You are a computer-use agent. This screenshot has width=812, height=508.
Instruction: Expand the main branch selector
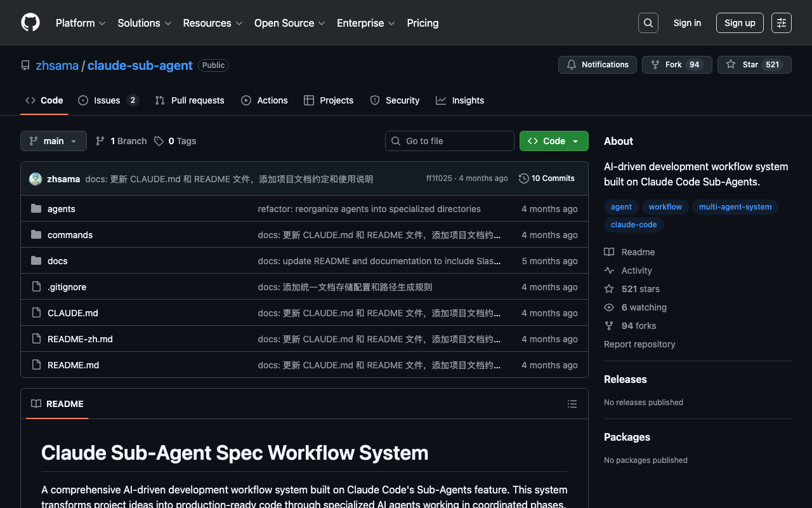pos(53,141)
